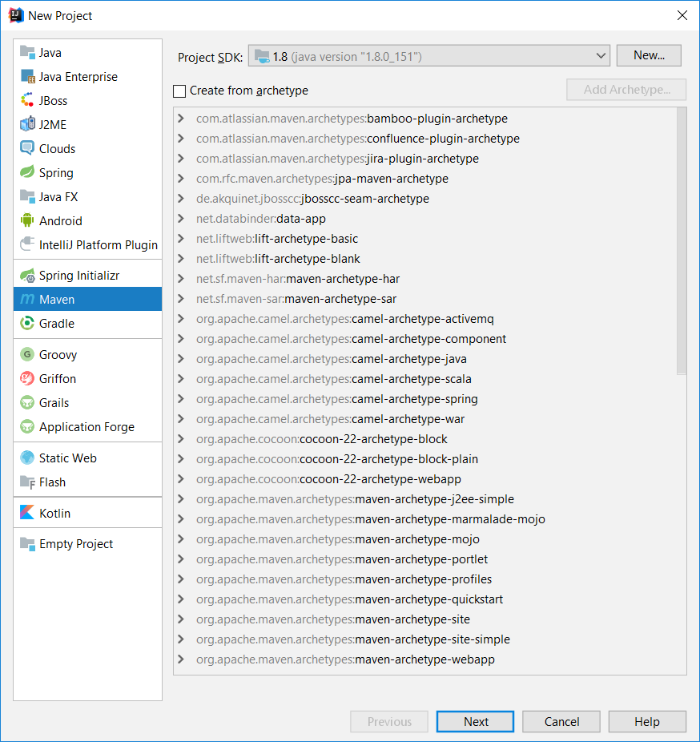Choose Empty Project label in sidebar

76,544
